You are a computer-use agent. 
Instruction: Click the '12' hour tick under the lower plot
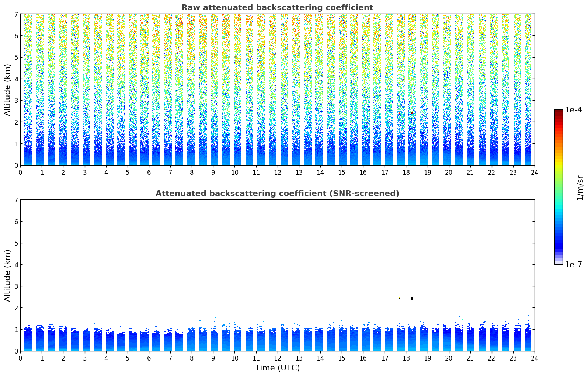(278, 358)
